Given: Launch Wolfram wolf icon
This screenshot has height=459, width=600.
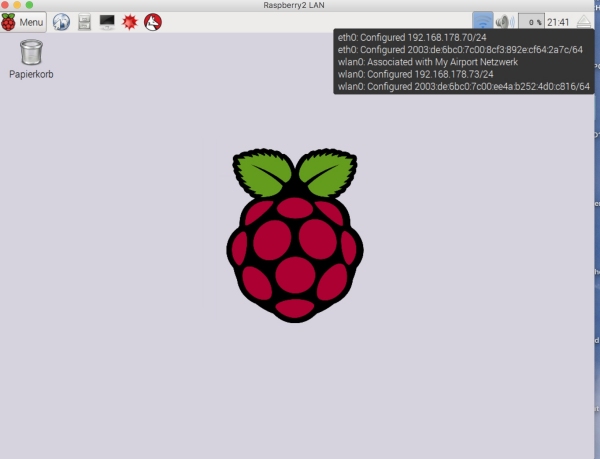Looking at the screenshot, I should [x=153, y=21].
